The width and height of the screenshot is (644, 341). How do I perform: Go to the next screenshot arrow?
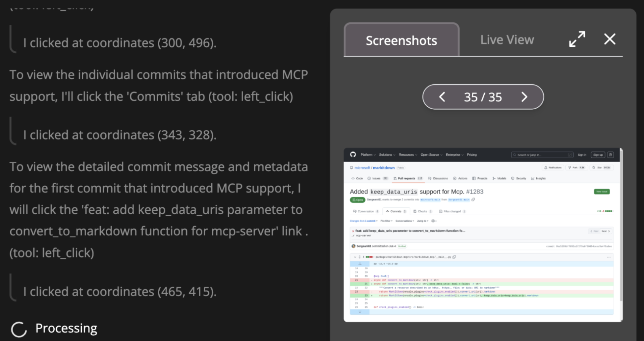click(x=524, y=97)
